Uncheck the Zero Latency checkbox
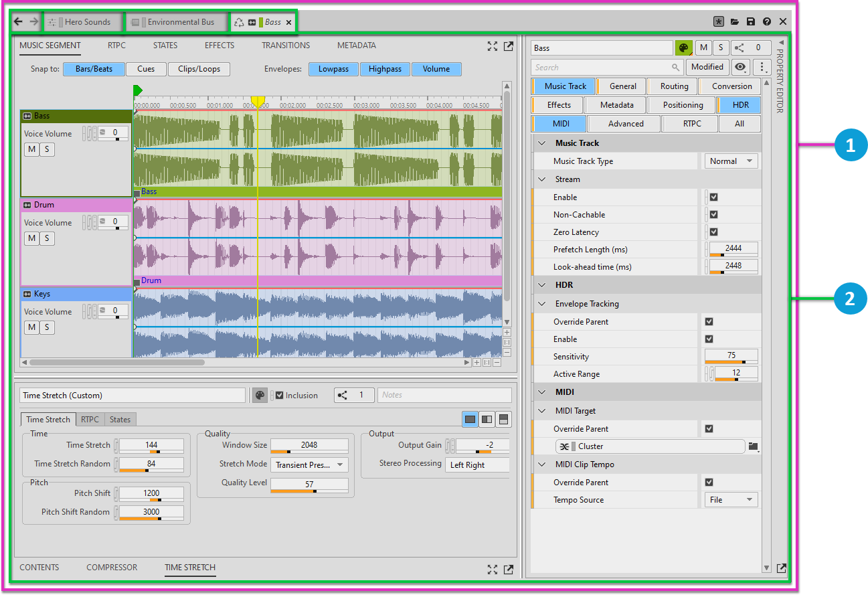This screenshot has width=868, height=595. pos(713,232)
